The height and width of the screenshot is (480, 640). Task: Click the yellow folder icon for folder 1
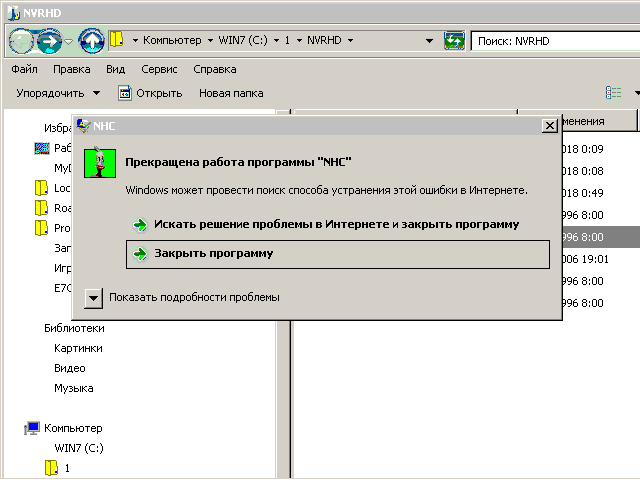[51, 468]
